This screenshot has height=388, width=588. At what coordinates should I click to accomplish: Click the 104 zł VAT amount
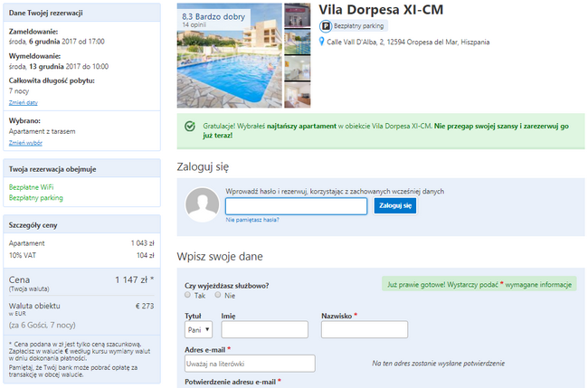[146, 255]
